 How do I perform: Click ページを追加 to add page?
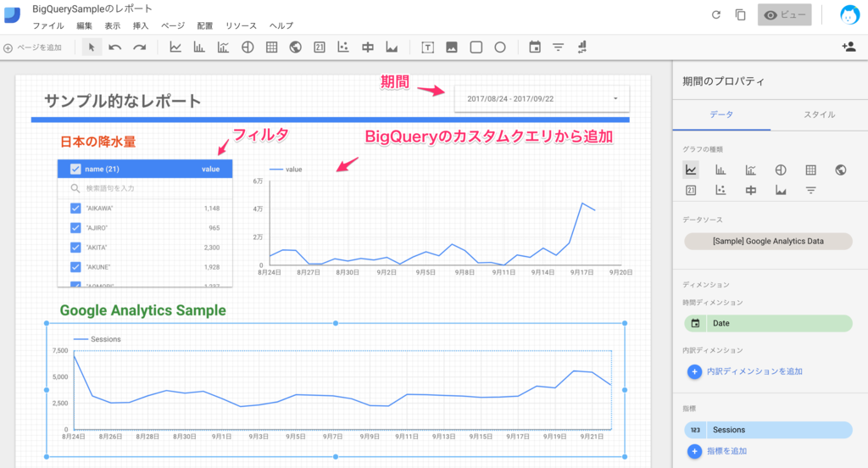click(33, 47)
